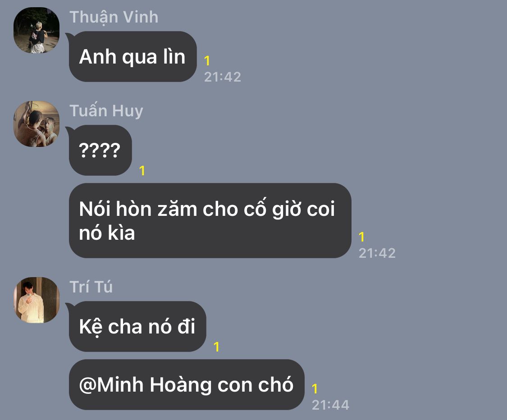Select the "Nói hòn zăm cho cố" message
Image resolution: width=507 pixels, height=420 pixels.
(x=210, y=220)
